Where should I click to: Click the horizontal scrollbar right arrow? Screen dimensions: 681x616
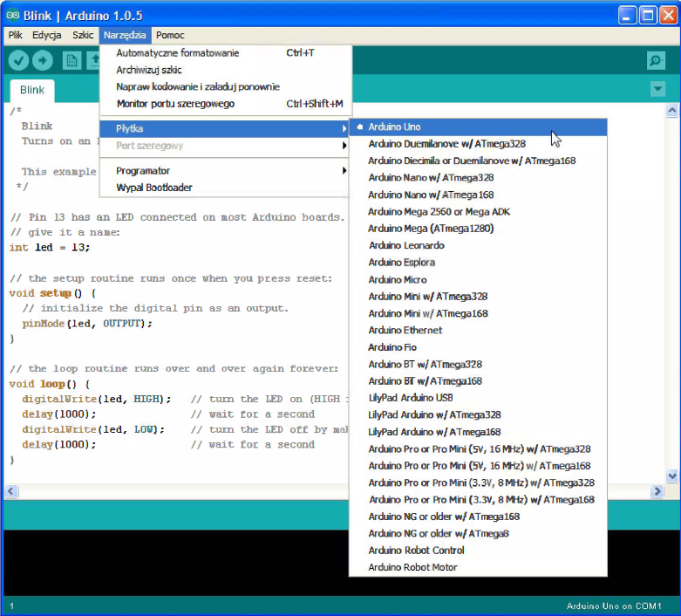pos(657,491)
